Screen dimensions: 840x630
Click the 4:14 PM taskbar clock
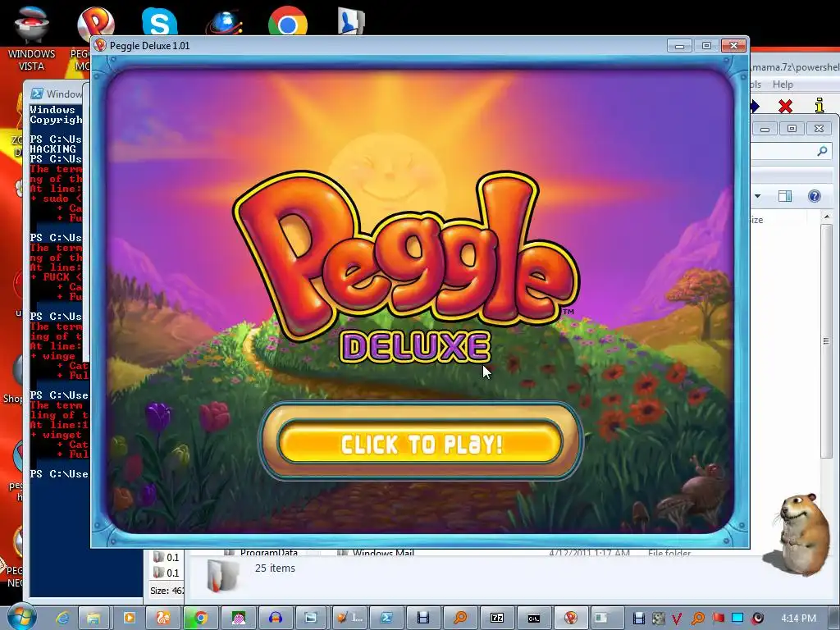(799, 619)
